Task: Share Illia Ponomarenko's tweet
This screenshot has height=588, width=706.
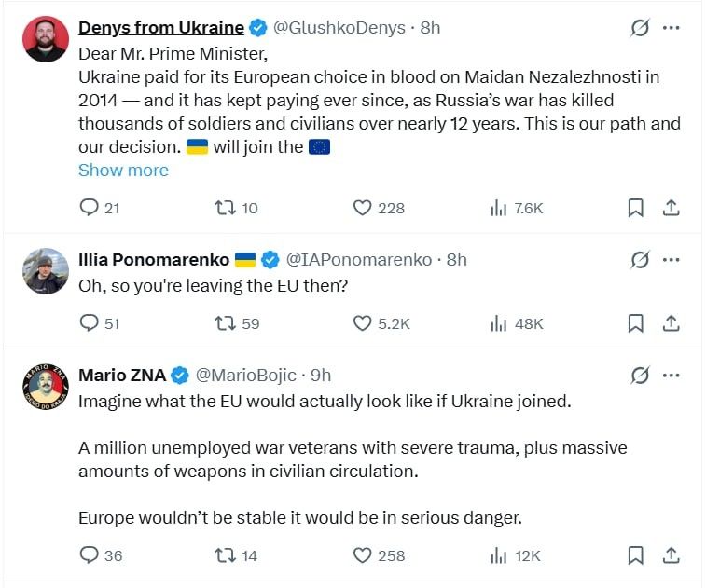Action: tap(671, 323)
